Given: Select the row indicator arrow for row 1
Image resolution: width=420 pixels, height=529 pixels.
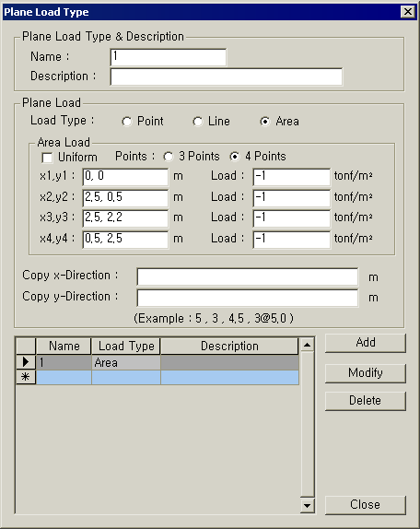Looking at the screenshot, I should click(26, 362).
